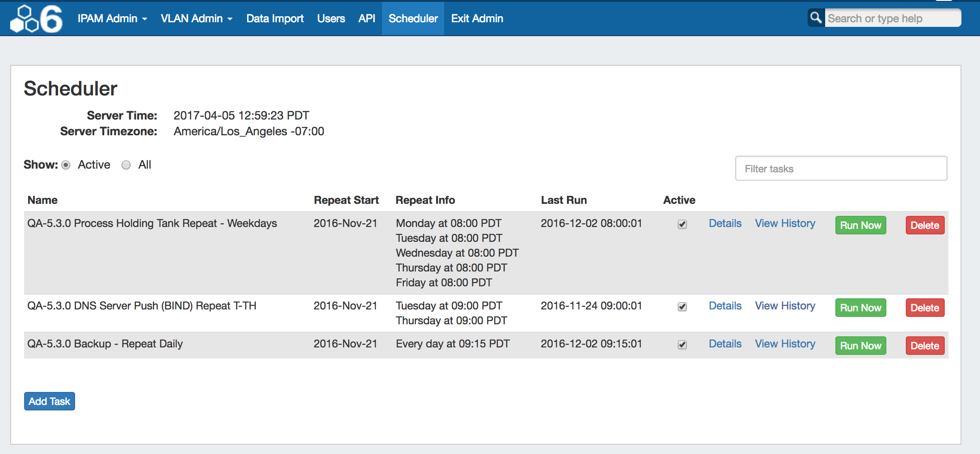Screen dimensions: 980x454
Task: Uncheck Active for Process Holding Tank task
Action: pos(682,224)
